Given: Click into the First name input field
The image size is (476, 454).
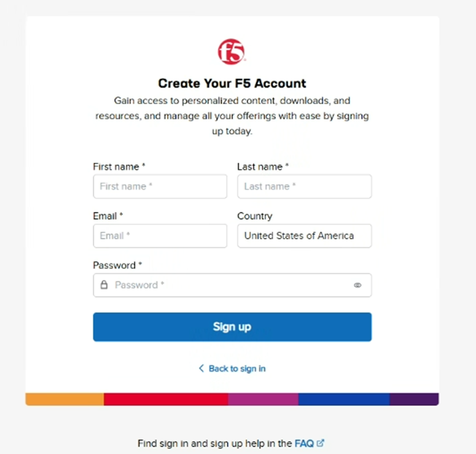Looking at the screenshot, I should pos(160,186).
